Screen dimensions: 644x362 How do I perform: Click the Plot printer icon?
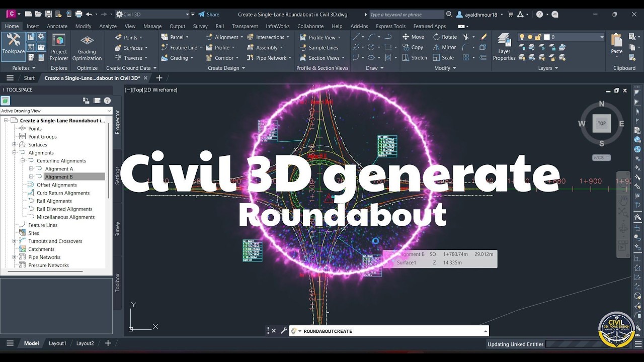(x=78, y=14)
